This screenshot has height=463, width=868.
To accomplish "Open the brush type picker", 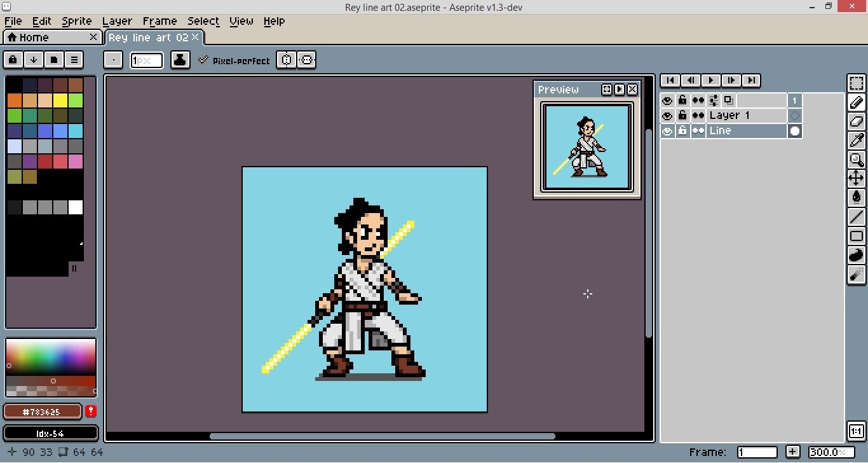I will pos(113,60).
